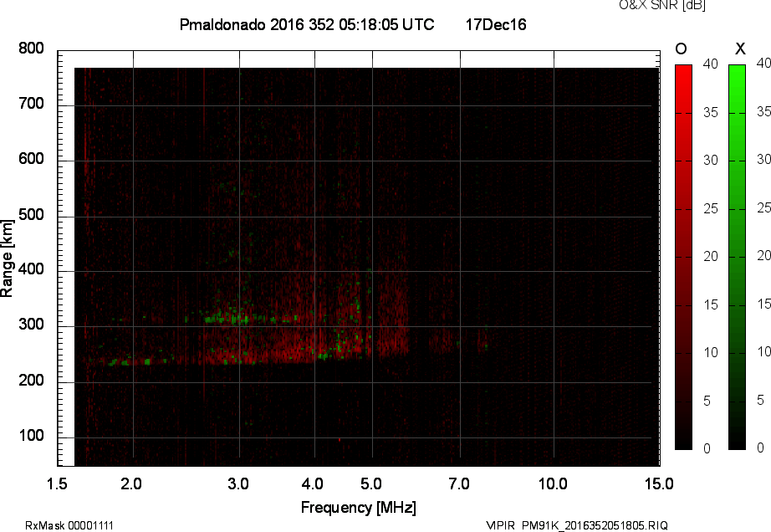Click the 2.0 tick on frequency axis
Image resolution: width=771 pixels, height=532 pixels.
(132, 483)
